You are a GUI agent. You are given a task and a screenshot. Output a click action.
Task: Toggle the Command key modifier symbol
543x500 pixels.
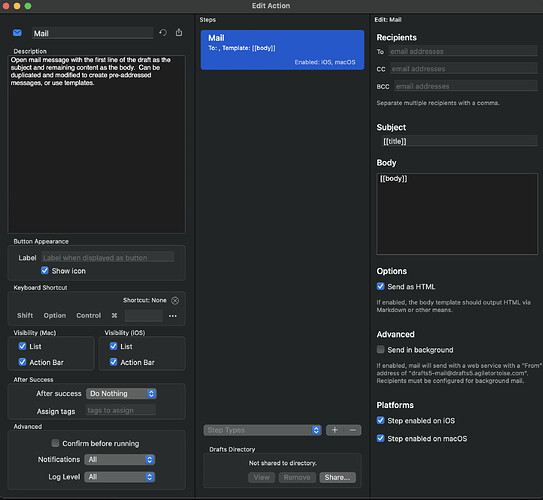tap(114, 315)
